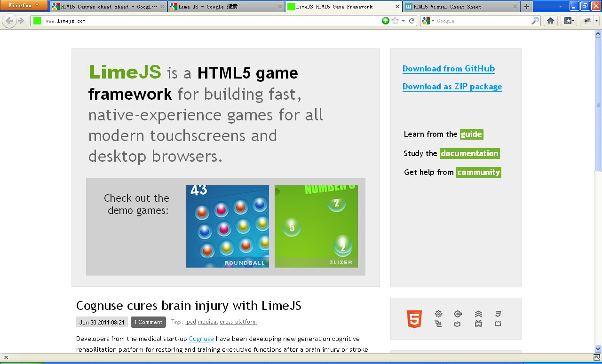Click the add-on bar's right-corner icon
Screen dimensions: 602x364
(x=596, y=357)
